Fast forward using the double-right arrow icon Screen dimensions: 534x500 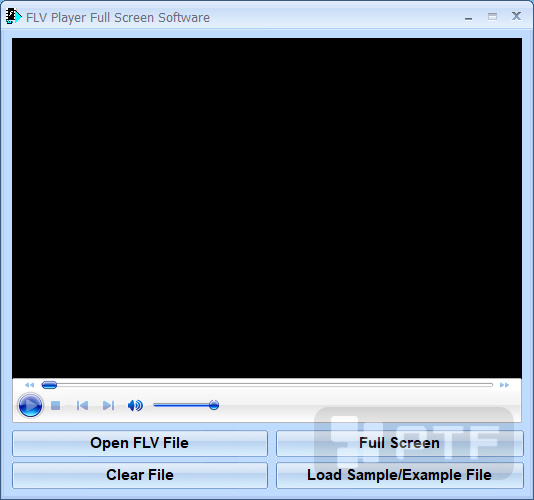pyautogui.click(x=504, y=385)
